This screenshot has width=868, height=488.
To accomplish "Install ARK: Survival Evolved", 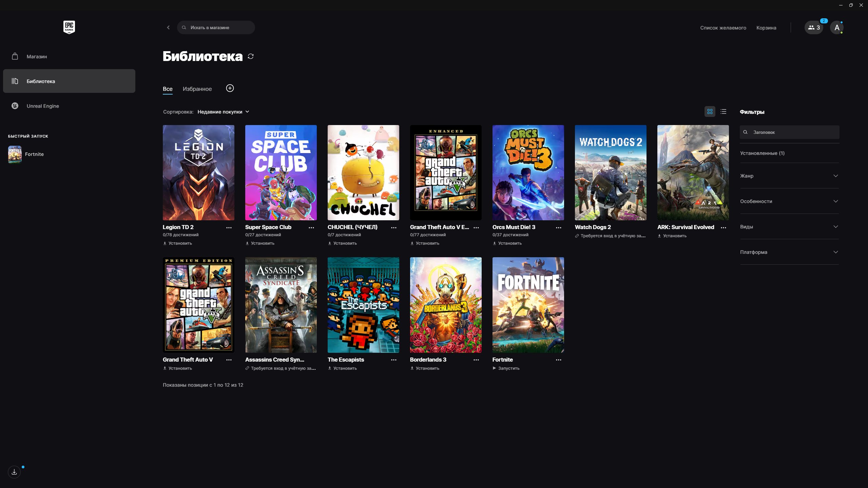I will point(672,236).
